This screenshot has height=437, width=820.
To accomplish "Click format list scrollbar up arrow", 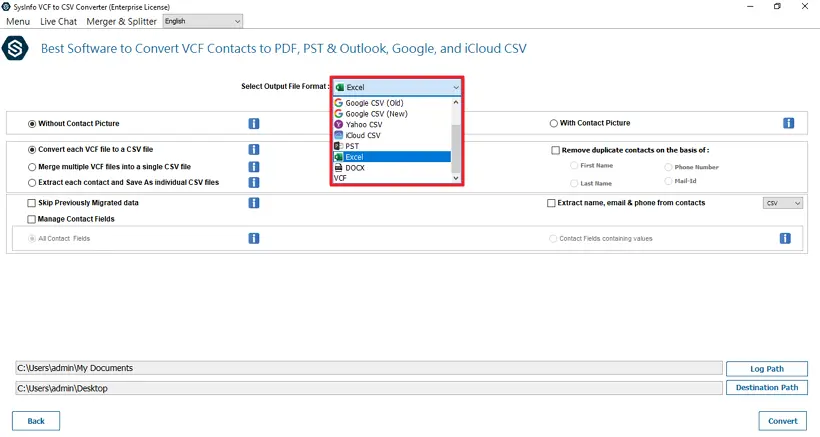I will pos(455,102).
